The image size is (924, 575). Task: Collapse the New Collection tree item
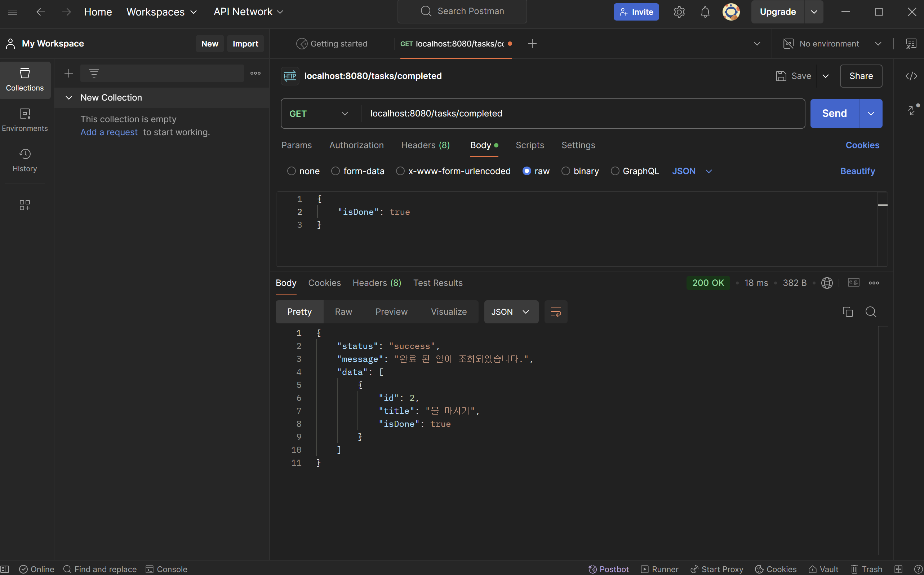click(69, 98)
